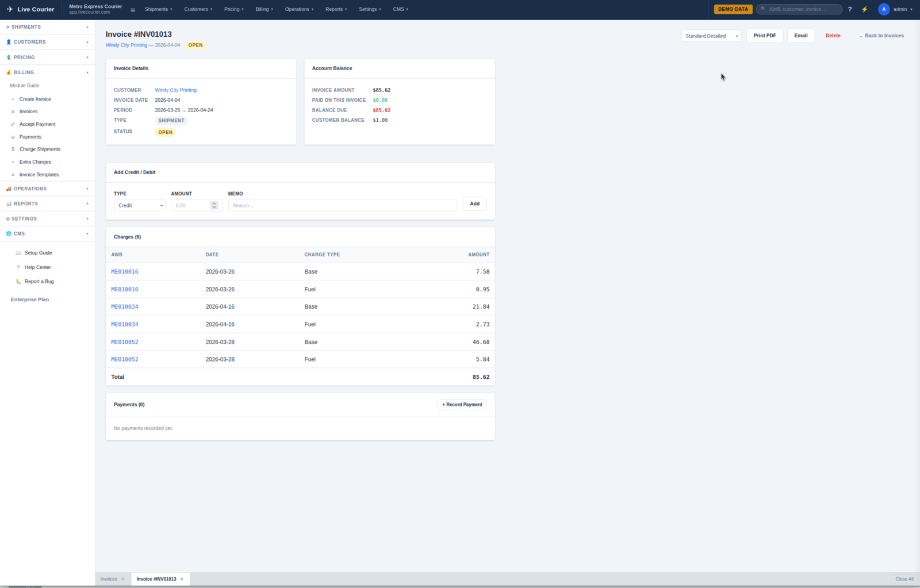The width and height of the screenshot is (920, 588).
Task: Switch to the Invoices bottom tab
Action: click(x=109, y=579)
